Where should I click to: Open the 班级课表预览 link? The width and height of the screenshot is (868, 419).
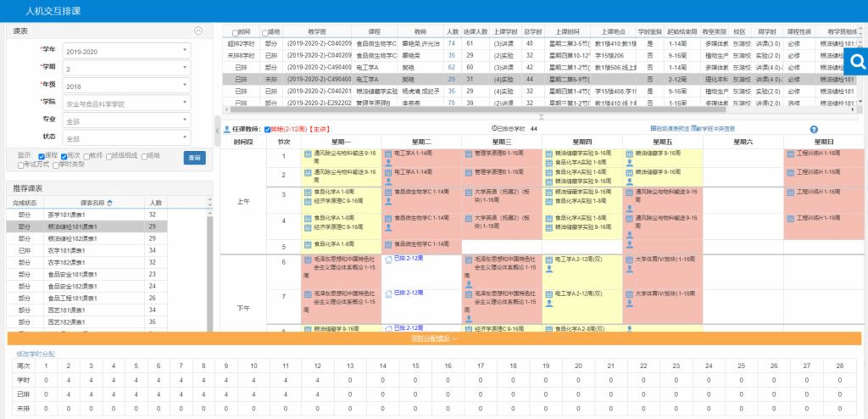pyautogui.click(x=670, y=129)
